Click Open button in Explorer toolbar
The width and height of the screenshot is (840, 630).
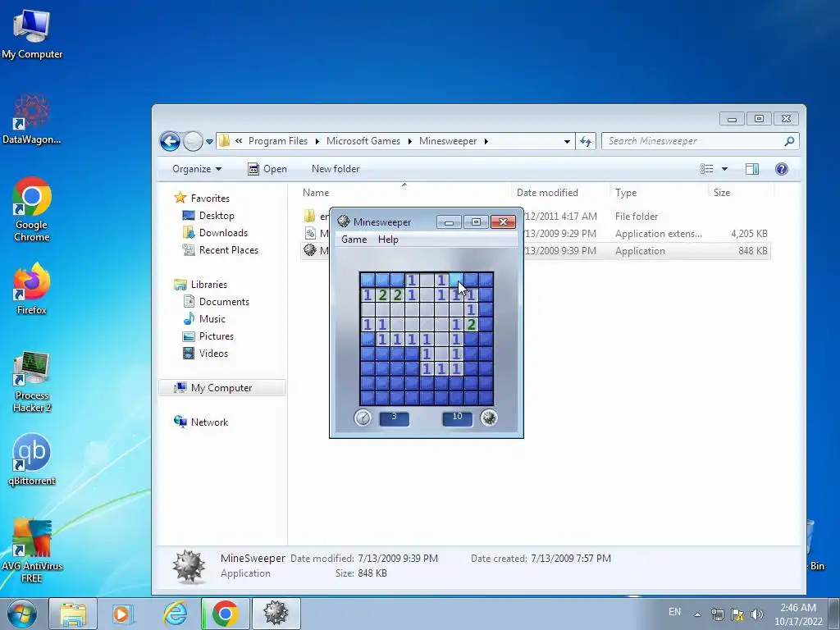click(267, 169)
